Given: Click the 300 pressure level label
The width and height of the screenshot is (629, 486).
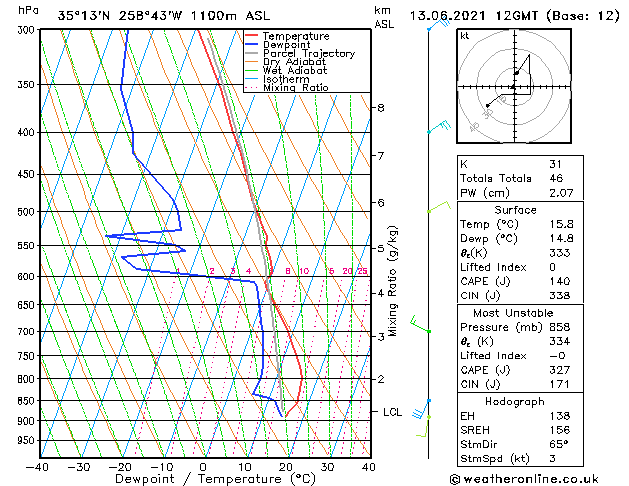Looking at the screenshot, I should pos(28,30).
